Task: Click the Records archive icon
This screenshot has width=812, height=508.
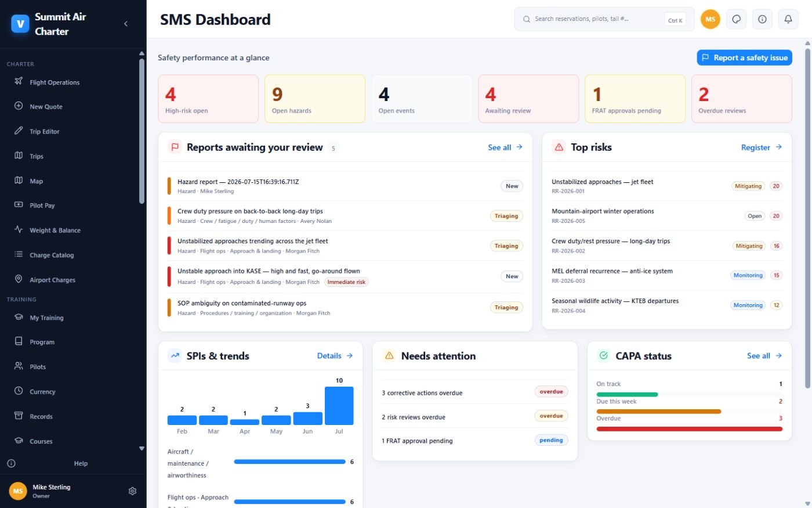Action: click(x=19, y=416)
